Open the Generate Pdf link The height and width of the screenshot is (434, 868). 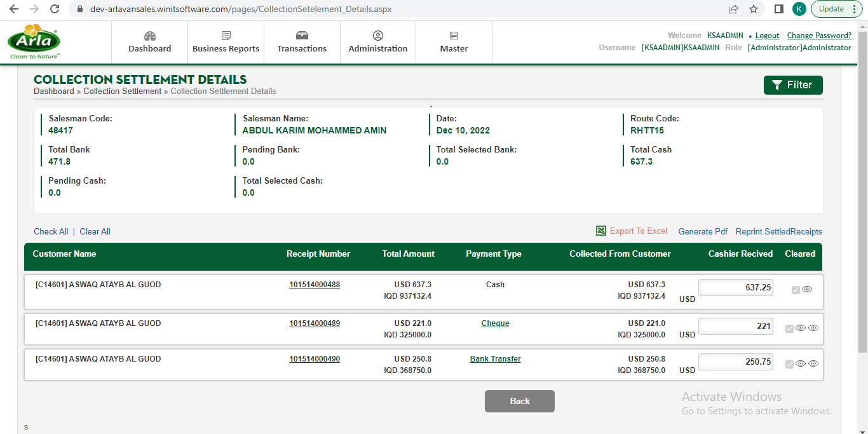click(703, 231)
